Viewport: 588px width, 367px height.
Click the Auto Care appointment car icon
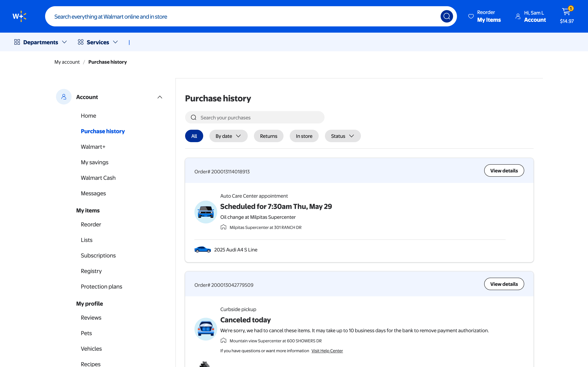(206, 212)
